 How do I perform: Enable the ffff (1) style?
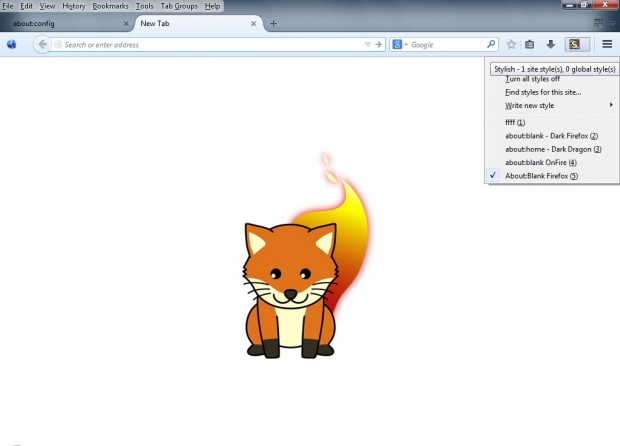[x=515, y=123]
